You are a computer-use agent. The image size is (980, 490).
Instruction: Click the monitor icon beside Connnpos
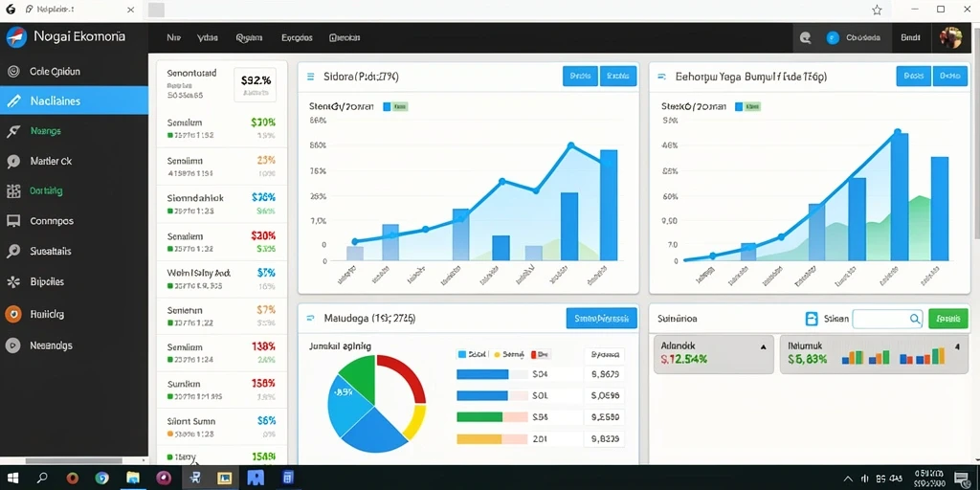pos(13,221)
